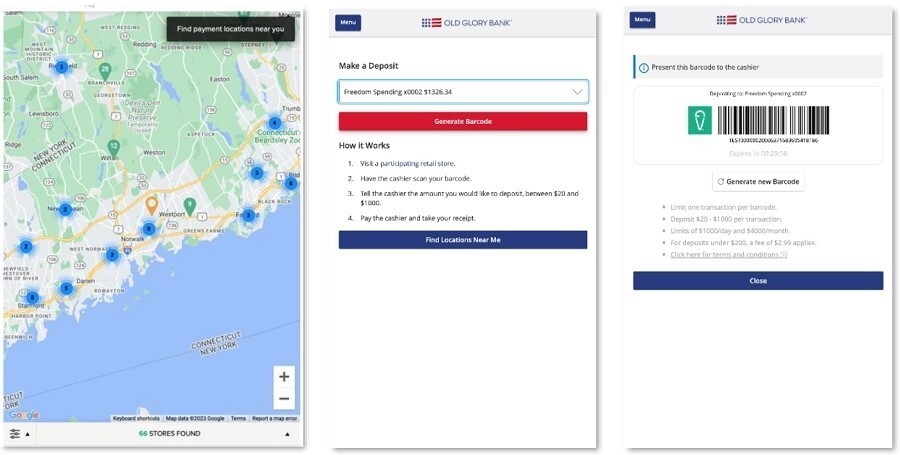Open the blue cluster marker labeled 9
Screen dimensions: 900x455
149,229
